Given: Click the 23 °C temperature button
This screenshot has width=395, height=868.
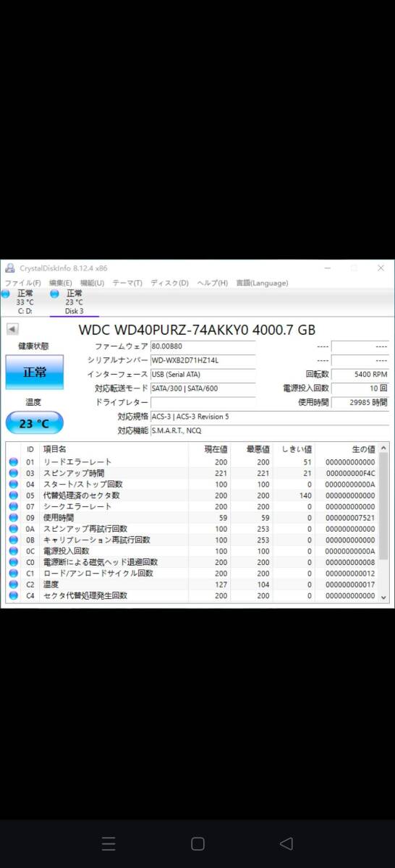Looking at the screenshot, I should tap(34, 423).
